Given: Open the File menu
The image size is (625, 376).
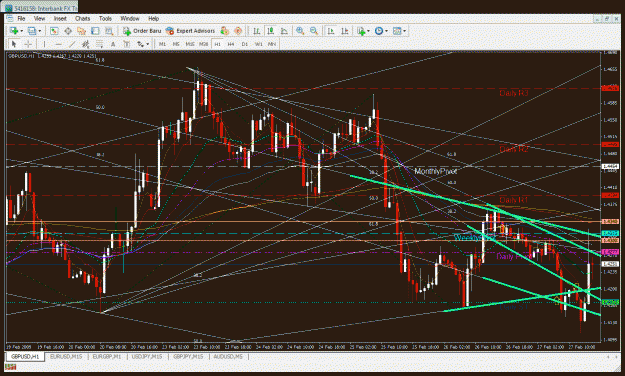Looking at the screenshot, I should pyautogui.click(x=21, y=18).
